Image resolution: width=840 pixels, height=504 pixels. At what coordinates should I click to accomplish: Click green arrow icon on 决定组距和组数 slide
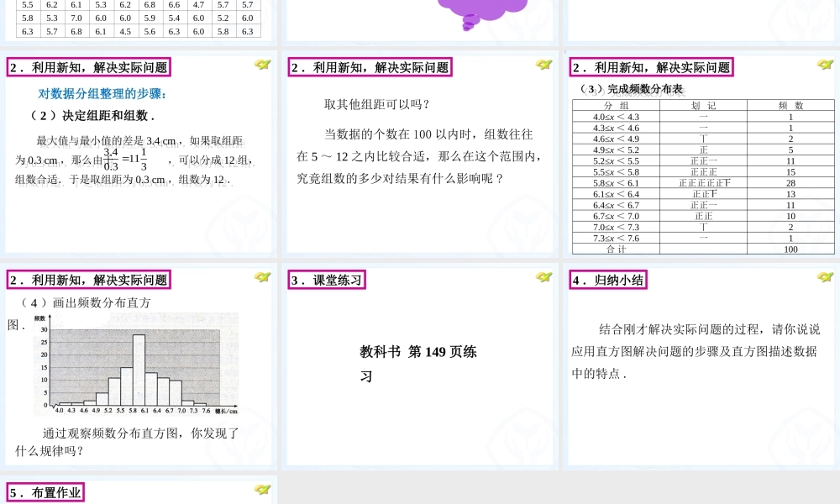(262, 65)
